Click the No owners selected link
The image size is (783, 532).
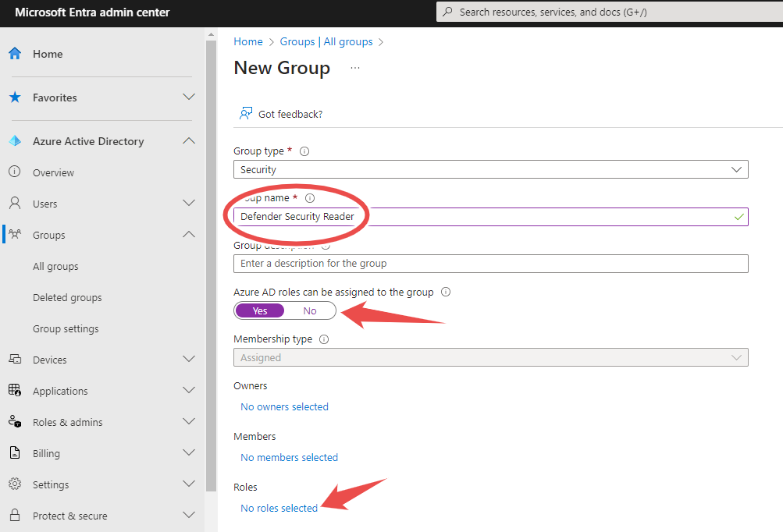(285, 406)
